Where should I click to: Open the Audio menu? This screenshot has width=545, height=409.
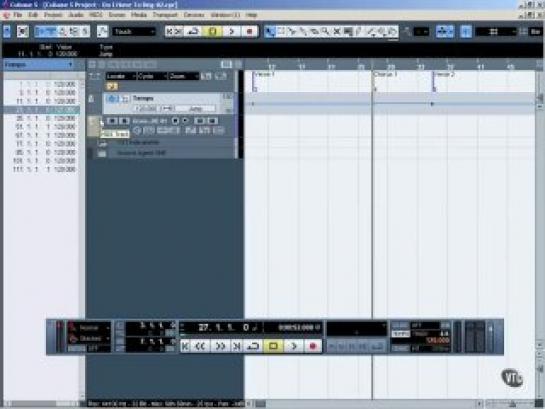click(75, 15)
